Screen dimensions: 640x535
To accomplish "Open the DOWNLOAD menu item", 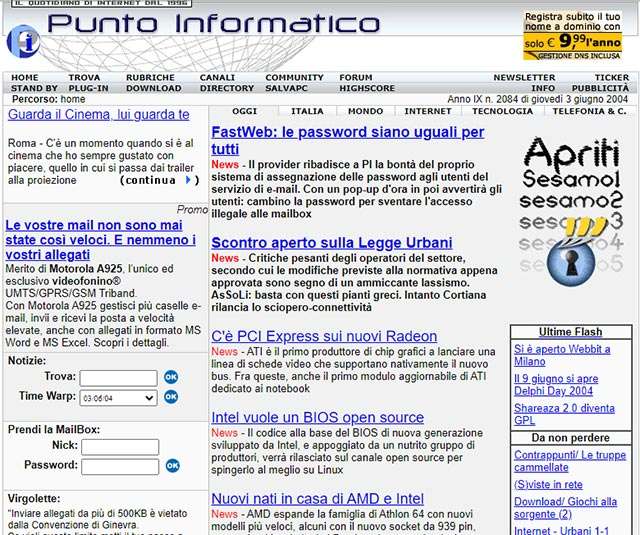I will 153,88.
